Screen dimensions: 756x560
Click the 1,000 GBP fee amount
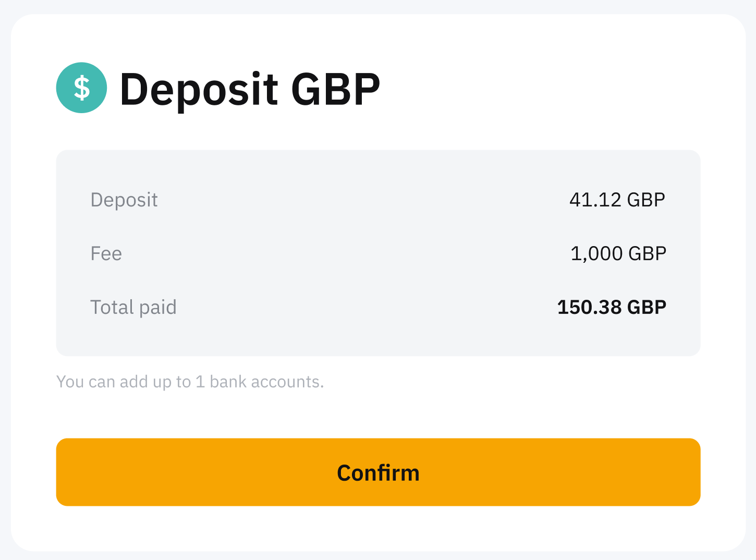pyautogui.click(x=618, y=254)
